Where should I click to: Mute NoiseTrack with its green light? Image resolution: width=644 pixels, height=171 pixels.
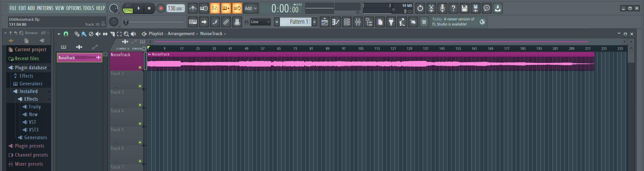coord(140,67)
